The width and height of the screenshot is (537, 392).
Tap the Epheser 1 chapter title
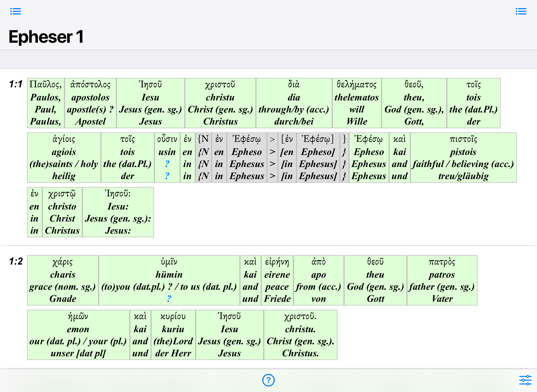coord(46,36)
